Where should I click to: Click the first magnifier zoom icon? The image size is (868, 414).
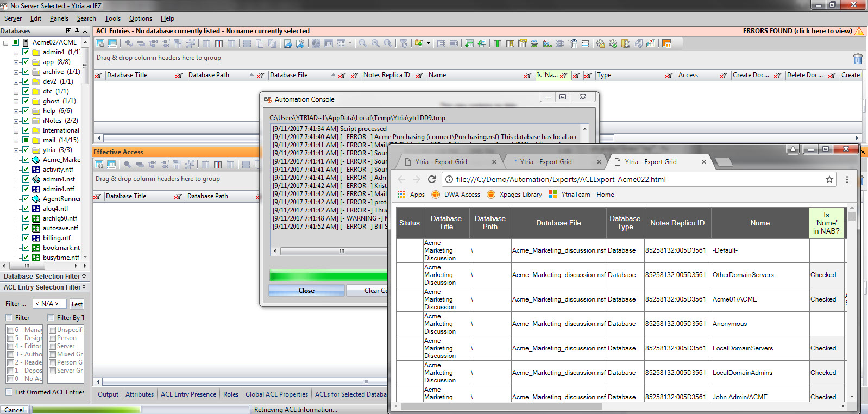(363, 43)
